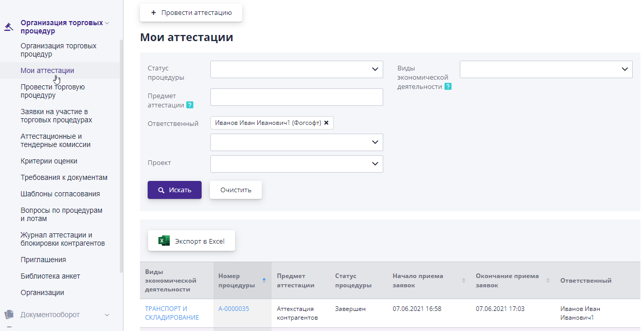The height and width of the screenshot is (331, 644).
Task: Open the Проект dropdown
Action: [296, 163]
